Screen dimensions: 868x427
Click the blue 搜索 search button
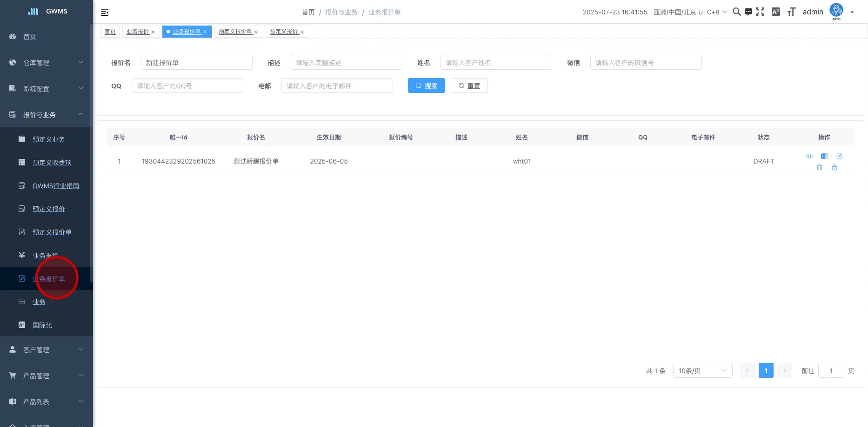(426, 86)
